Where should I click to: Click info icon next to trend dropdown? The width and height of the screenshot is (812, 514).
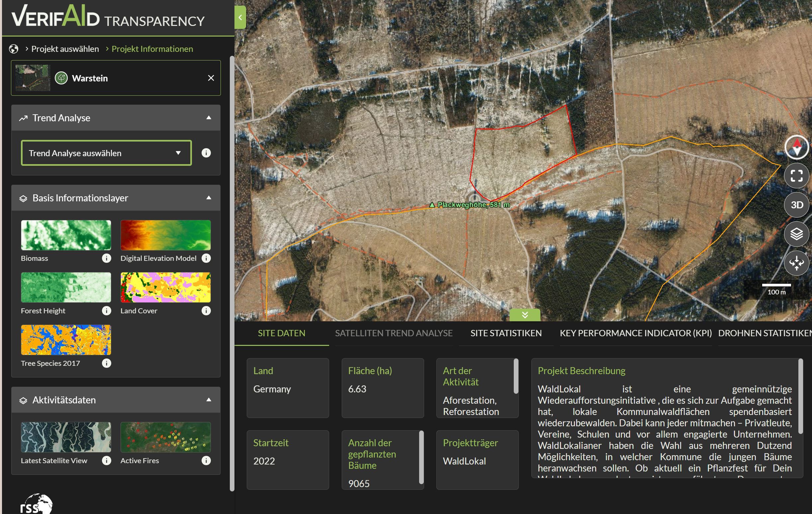coord(206,153)
